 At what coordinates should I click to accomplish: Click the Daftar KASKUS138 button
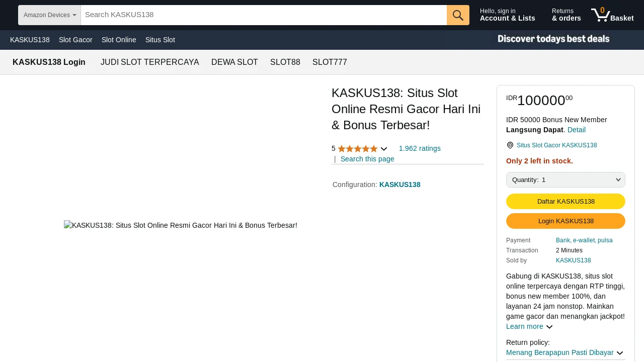pyautogui.click(x=566, y=202)
